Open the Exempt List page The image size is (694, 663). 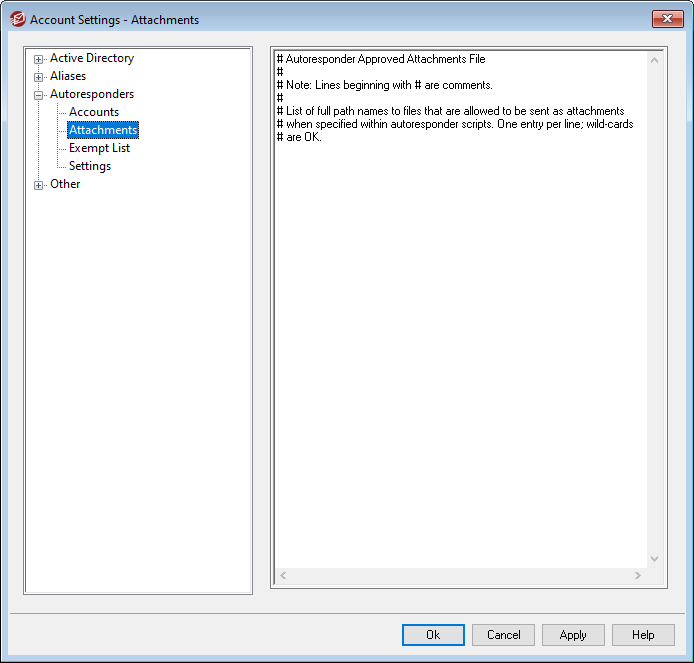pyautogui.click(x=99, y=148)
